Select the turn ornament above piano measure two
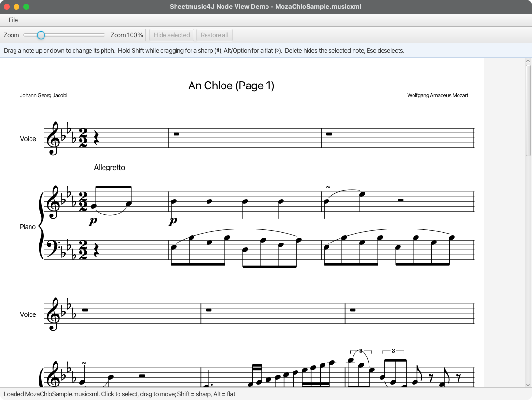Viewport: 532px width, 400px height. pos(328,187)
